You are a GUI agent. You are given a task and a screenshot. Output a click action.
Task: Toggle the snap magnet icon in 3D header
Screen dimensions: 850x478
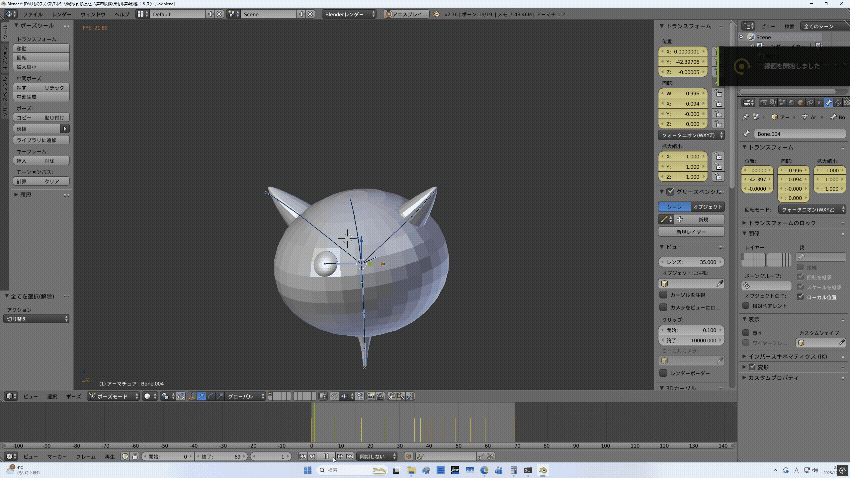[x=334, y=396]
